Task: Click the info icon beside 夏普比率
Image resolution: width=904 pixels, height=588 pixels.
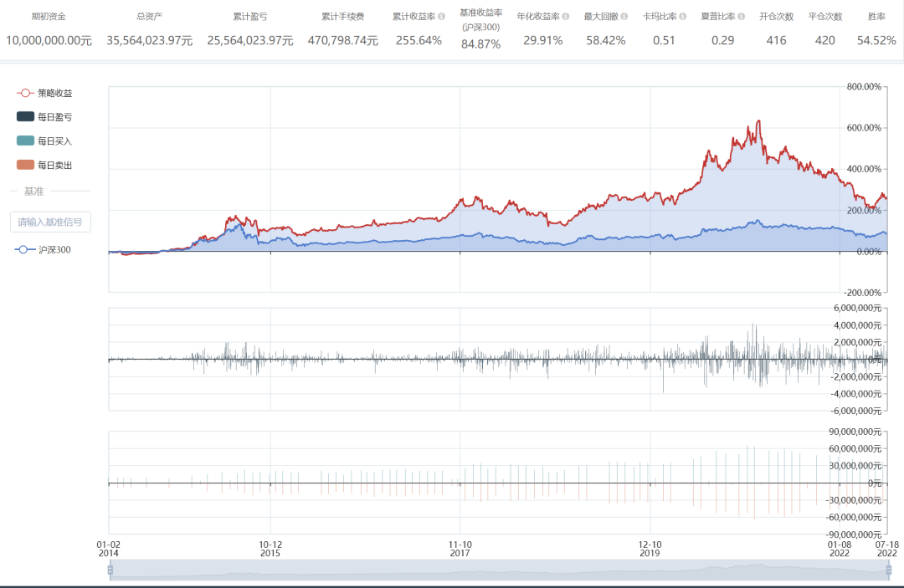Action: coord(742,16)
